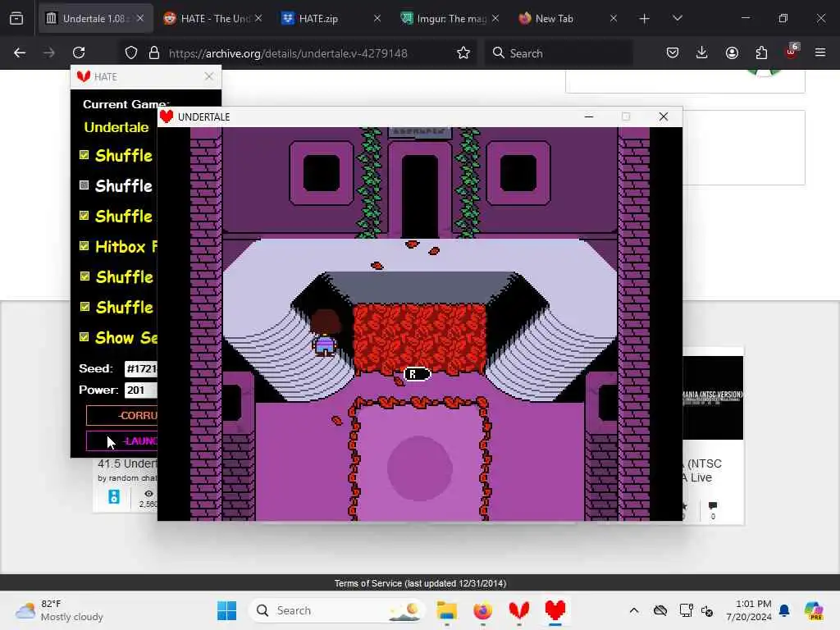Open the notifications bell in system tray
The height and width of the screenshot is (630, 840).
784,610
